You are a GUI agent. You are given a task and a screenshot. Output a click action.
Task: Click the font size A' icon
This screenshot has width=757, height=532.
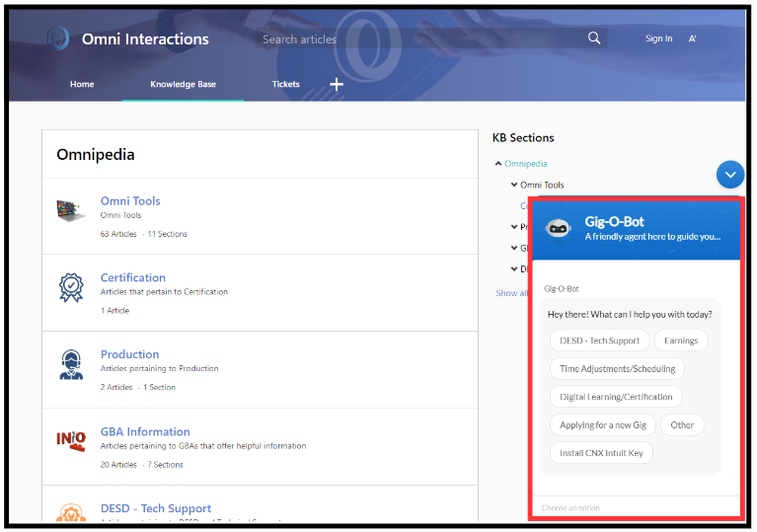(692, 38)
